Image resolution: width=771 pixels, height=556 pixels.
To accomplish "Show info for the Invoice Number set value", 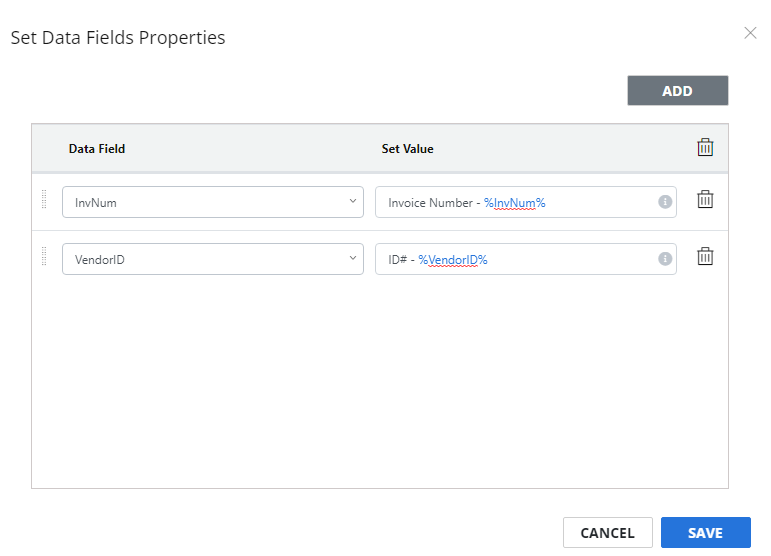I will 665,202.
